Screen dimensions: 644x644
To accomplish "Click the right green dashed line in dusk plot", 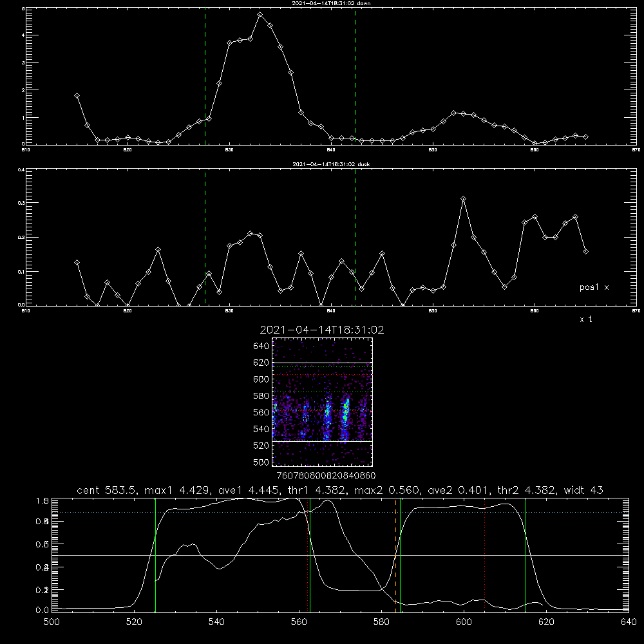I will tap(355, 238).
